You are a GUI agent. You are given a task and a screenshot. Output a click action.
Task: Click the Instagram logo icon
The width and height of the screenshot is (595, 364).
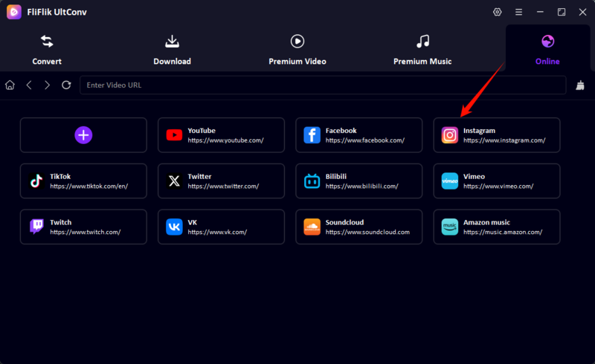pos(450,135)
